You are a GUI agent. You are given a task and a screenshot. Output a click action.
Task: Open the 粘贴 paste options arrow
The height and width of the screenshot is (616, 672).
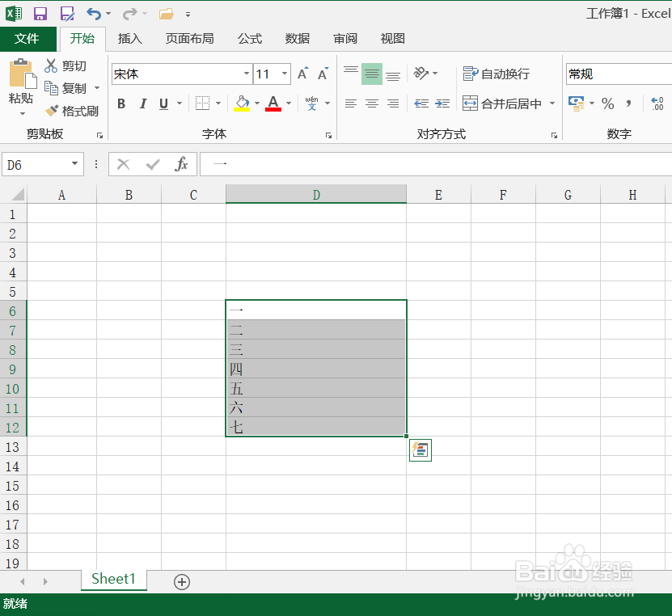point(23,114)
